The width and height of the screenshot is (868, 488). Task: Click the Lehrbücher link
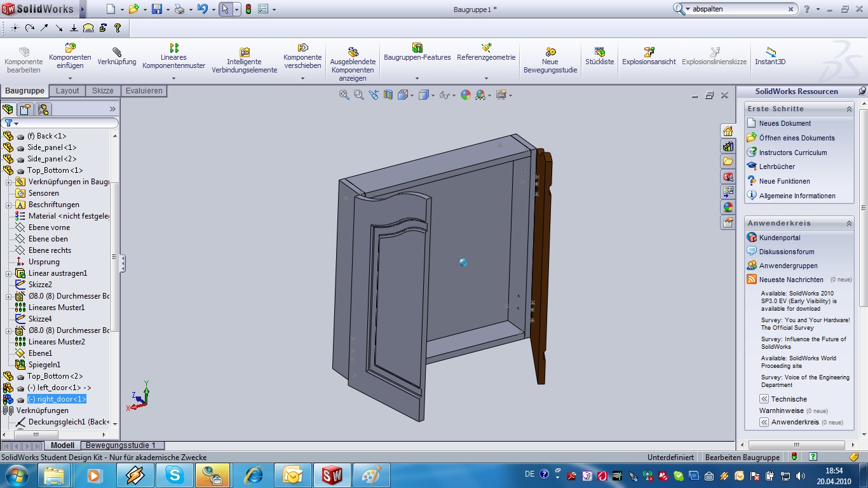tap(776, 166)
